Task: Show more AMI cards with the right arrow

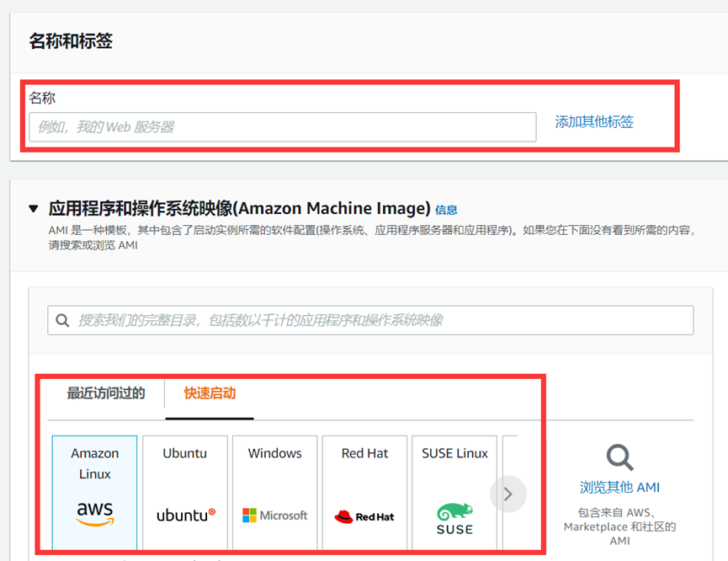Action: [508, 494]
